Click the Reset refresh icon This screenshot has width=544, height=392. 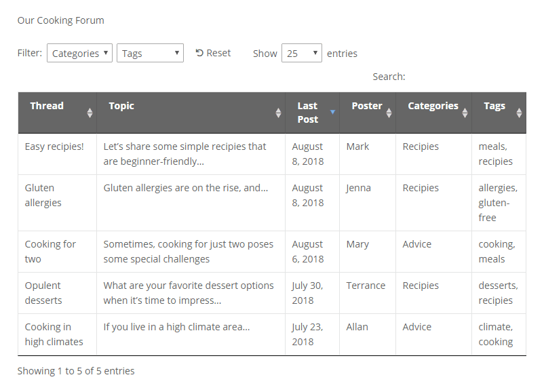197,52
